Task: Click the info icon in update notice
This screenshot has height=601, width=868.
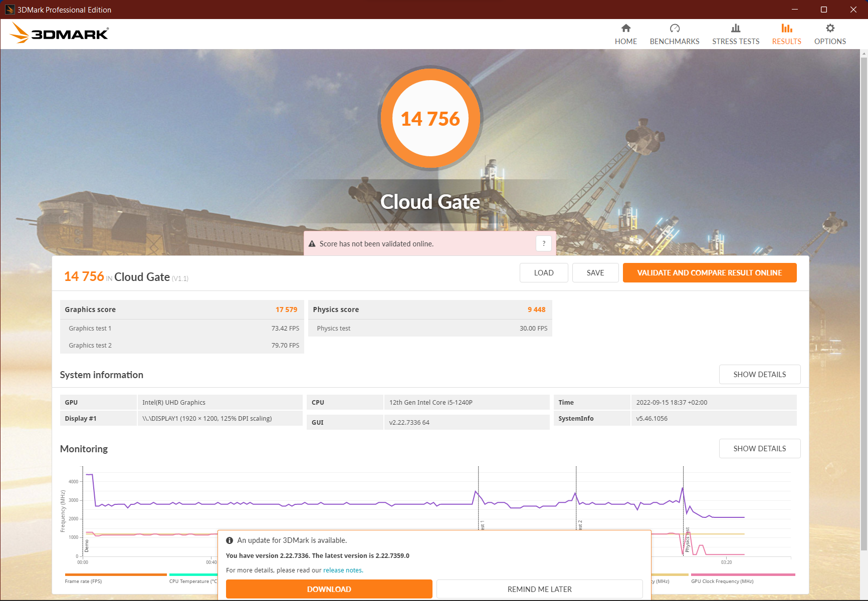Action: tap(230, 540)
